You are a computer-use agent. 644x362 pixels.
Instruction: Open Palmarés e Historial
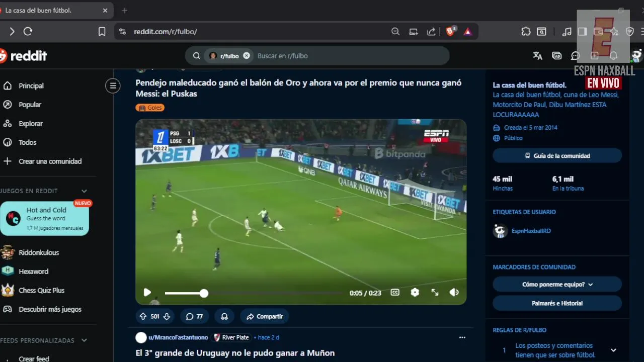pos(557,304)
